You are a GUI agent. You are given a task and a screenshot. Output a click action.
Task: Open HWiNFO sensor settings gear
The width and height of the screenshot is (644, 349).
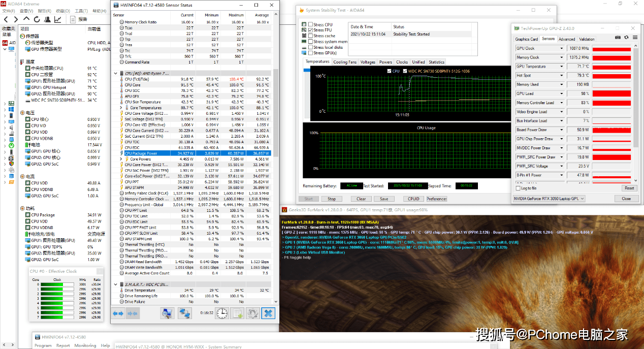(x=253, y=313)
